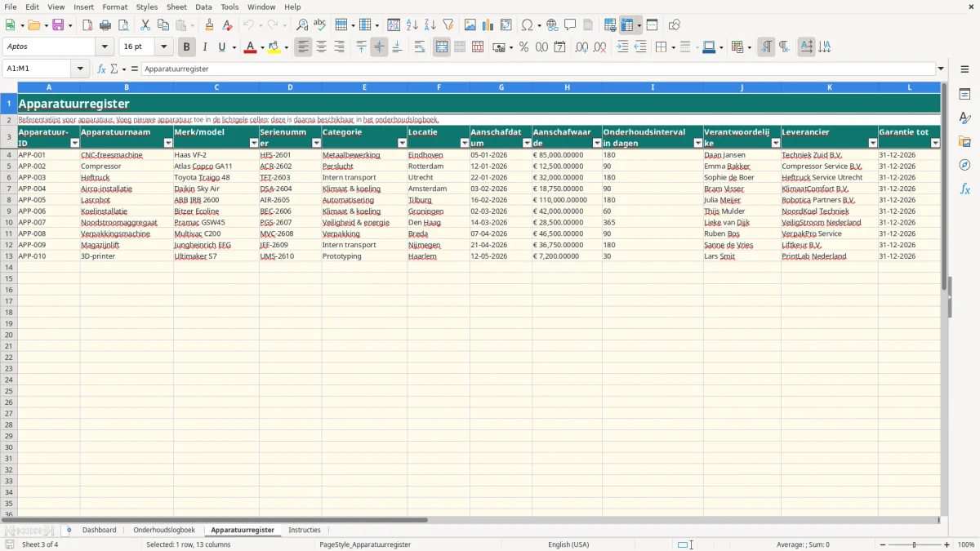Screen dimensions: 980x551
Task: Toggle right-to-left text direction
Action: click(784, 47)
